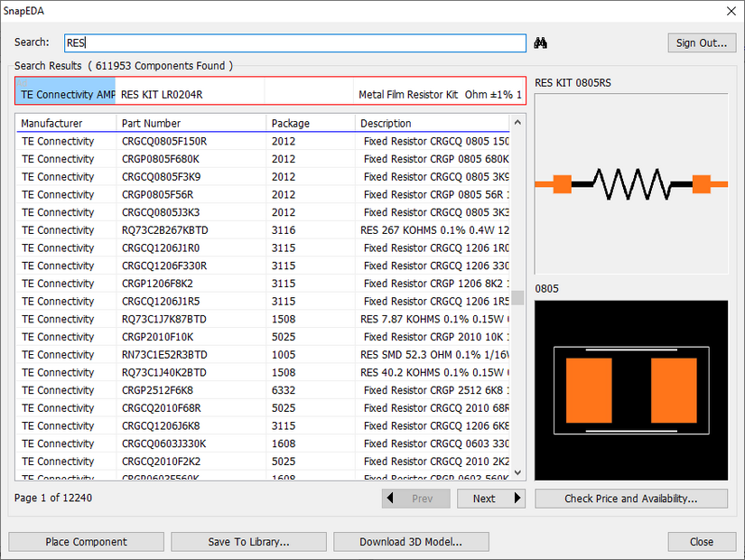Pick the CRGCQ0805J3K3 result row
The height and width of the screenshot is (560, 745).
click(x=263, y=212)
